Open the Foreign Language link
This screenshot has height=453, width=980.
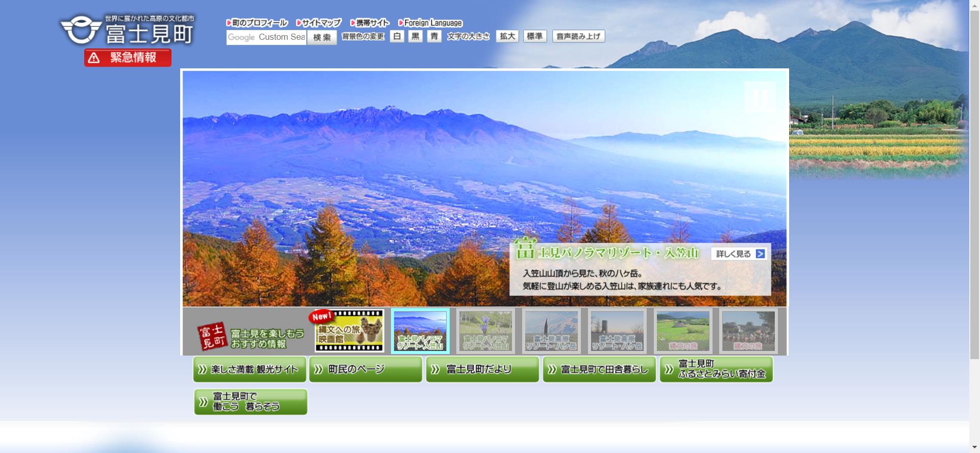point(430,23)
